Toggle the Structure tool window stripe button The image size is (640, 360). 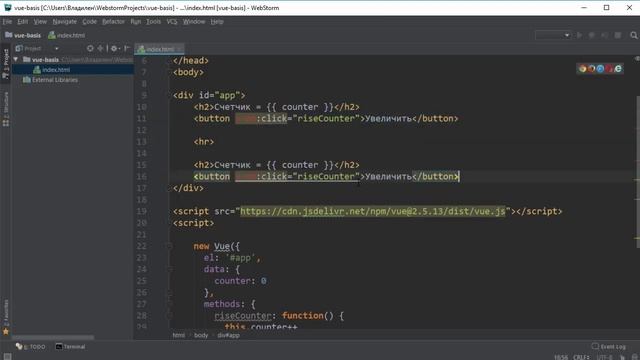pos(6,109)
